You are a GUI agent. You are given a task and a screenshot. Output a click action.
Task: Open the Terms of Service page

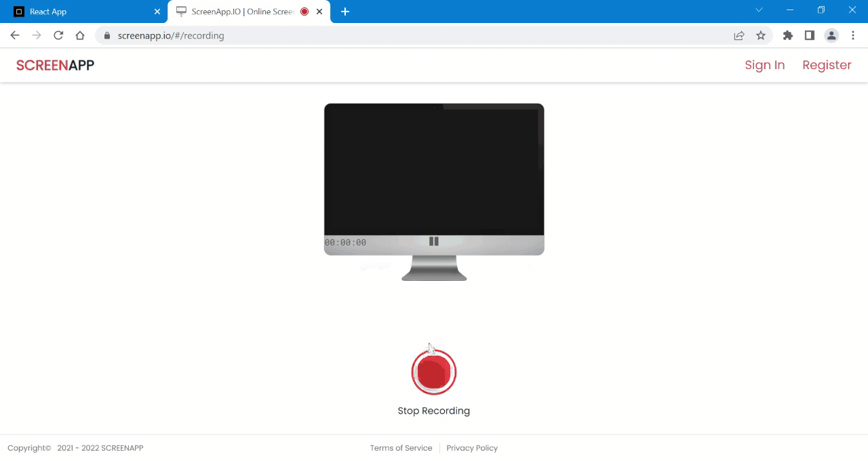(x=401, y=447)
